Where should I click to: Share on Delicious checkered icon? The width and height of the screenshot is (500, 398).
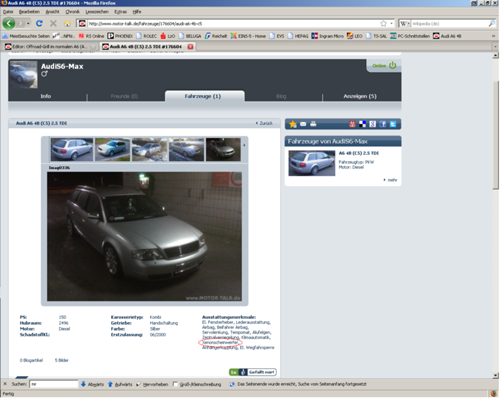click(362, 124)
